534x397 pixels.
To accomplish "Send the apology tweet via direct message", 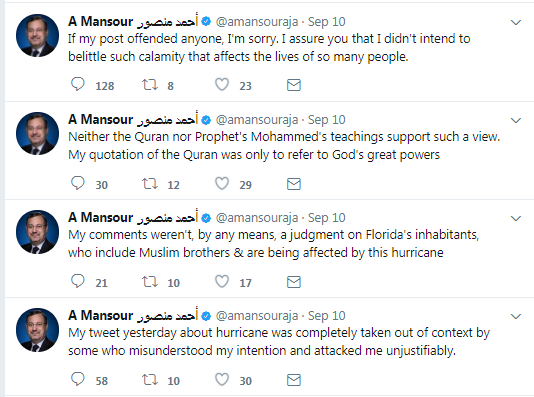I will tap(294, 85).
